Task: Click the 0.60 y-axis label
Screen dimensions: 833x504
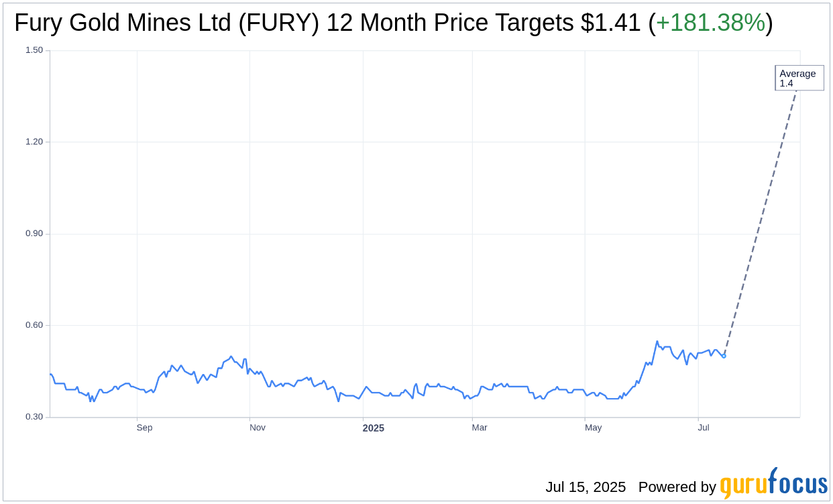Action: 34,325
